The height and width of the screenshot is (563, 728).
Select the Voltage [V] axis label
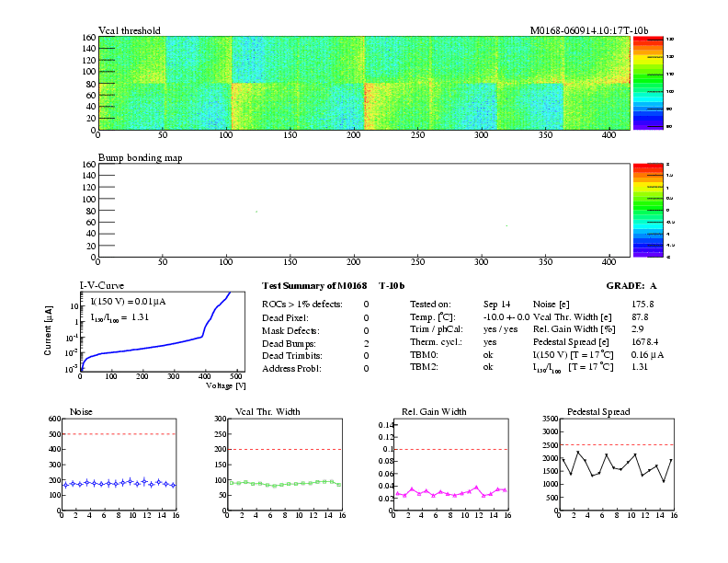[x=222, y=386]
